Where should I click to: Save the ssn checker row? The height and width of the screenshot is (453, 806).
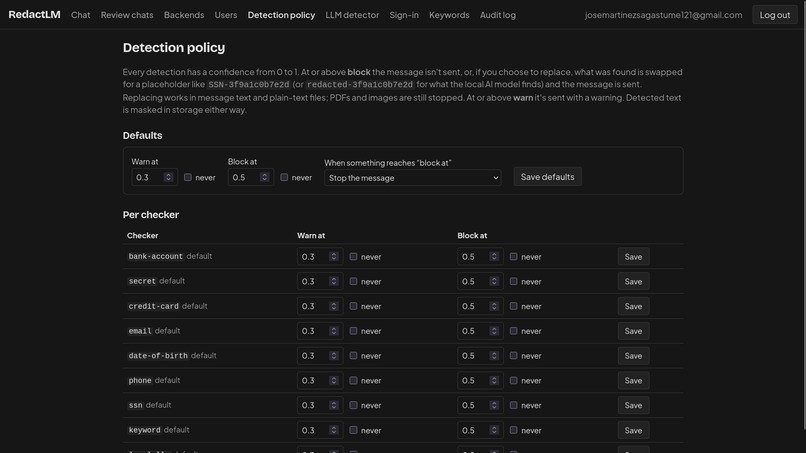633,405
